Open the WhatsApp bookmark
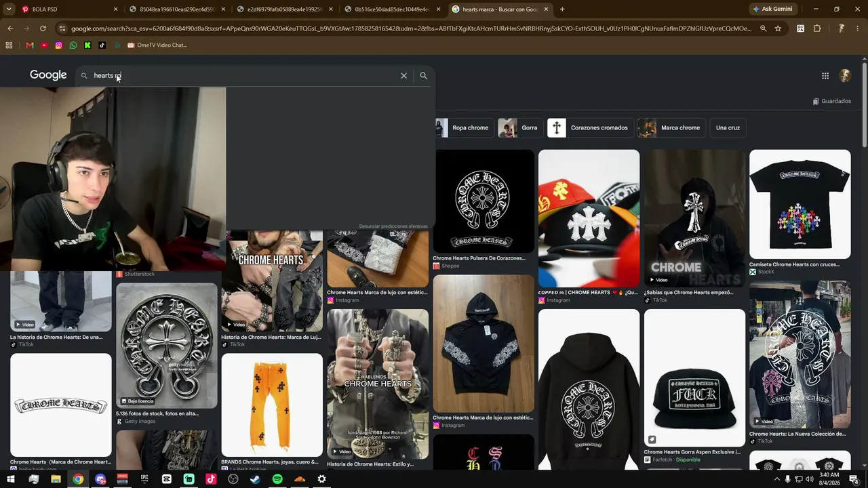The image size is (868, 488). click(73, 45)
